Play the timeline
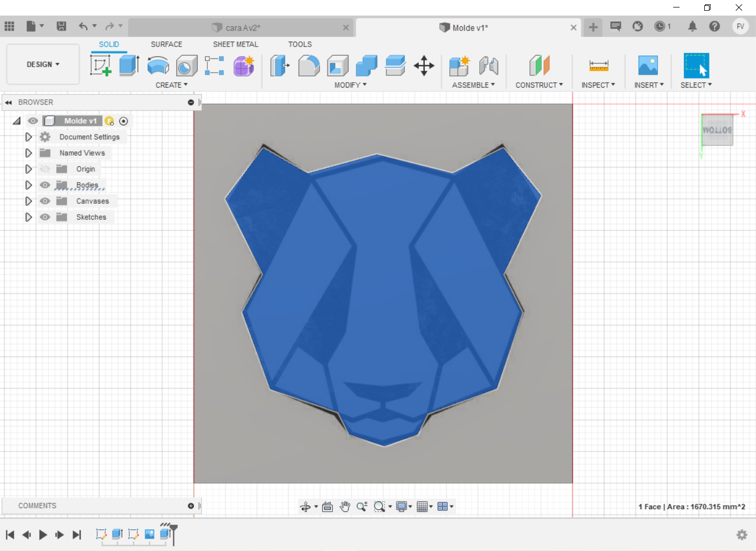Image resolution: width=756 pixels, height=551 pixels. tap(43, 534)
